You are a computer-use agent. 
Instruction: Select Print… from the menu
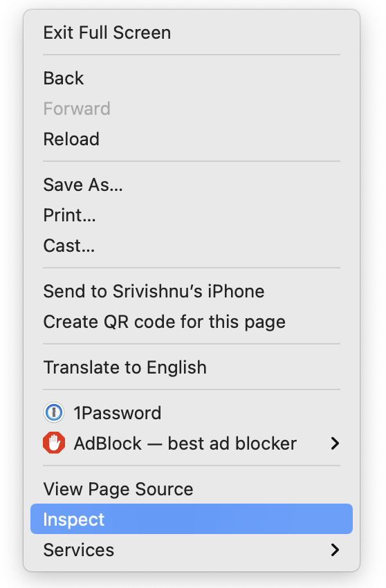pyautogui.click(x=192, y=215)
